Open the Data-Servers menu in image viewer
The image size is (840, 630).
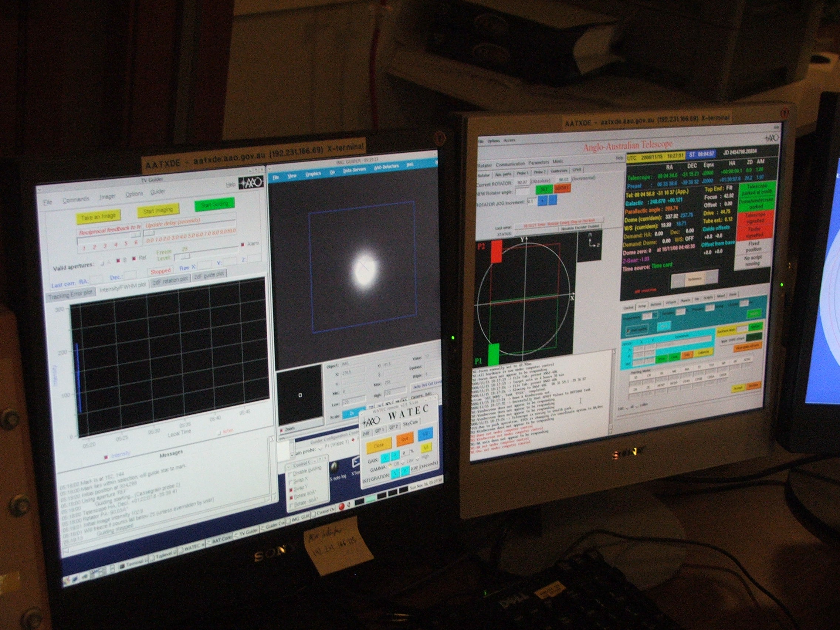354,170
